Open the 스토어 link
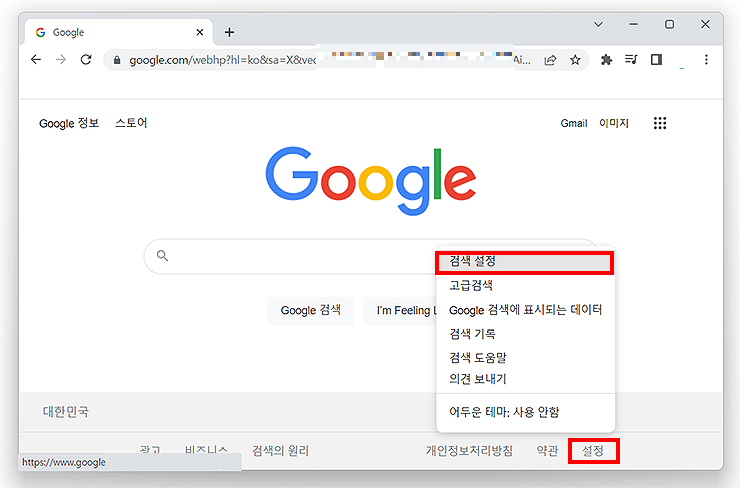 pyautogui.click(x=131, y=123)
